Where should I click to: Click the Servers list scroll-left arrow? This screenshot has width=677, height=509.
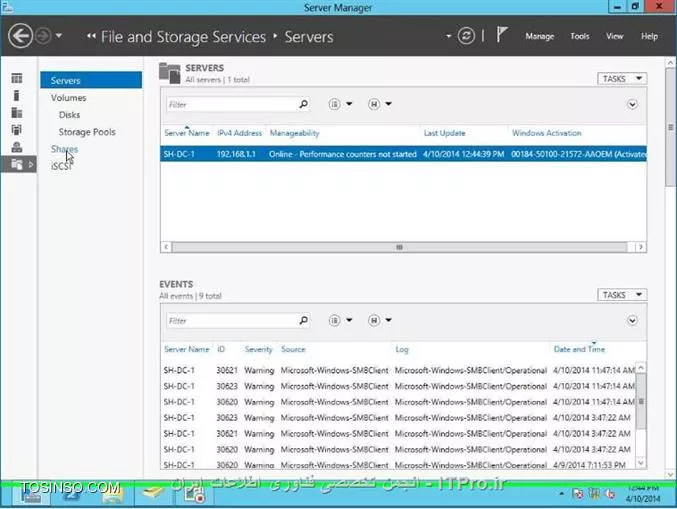(166, 247)
